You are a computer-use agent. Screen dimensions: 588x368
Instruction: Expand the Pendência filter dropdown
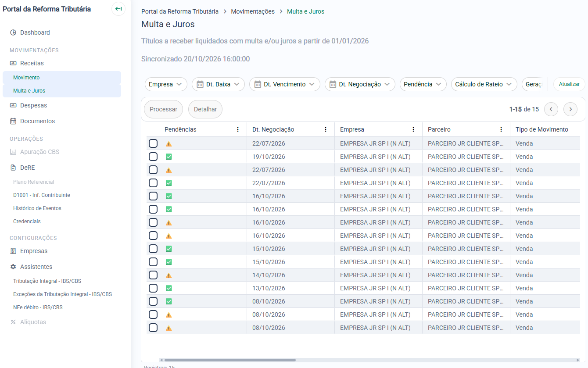[x=423, y=84]
